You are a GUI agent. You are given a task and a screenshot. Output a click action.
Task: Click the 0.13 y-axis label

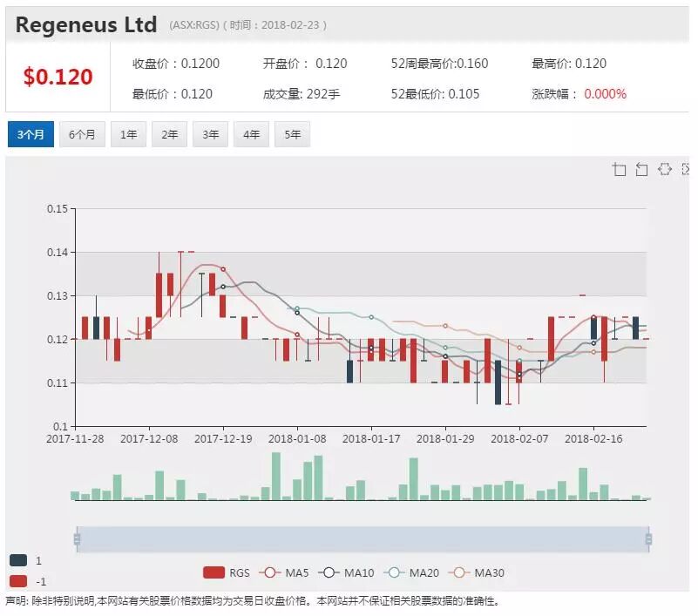click(58, 295)
